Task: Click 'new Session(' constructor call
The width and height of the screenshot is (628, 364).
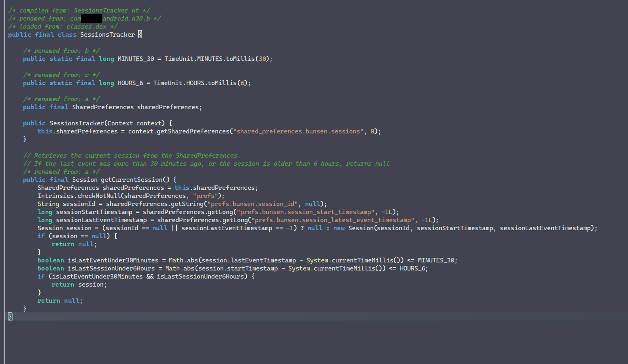Action: [x=355, y=228]
